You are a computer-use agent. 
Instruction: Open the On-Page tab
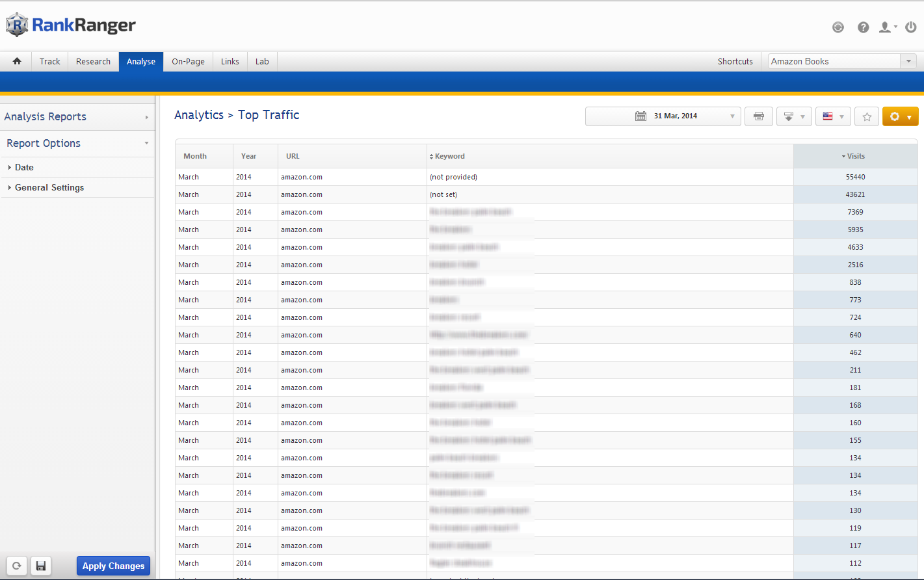pos(188,61)
